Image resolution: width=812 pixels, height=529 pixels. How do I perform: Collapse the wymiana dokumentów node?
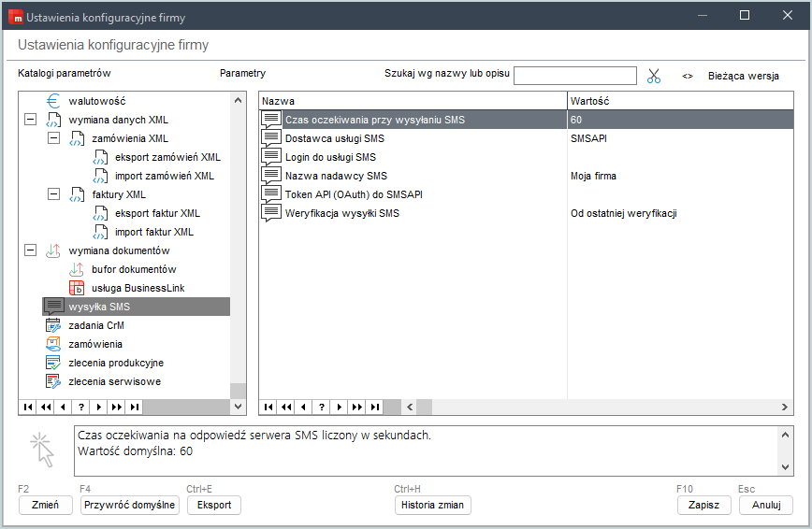click(30, 250)
